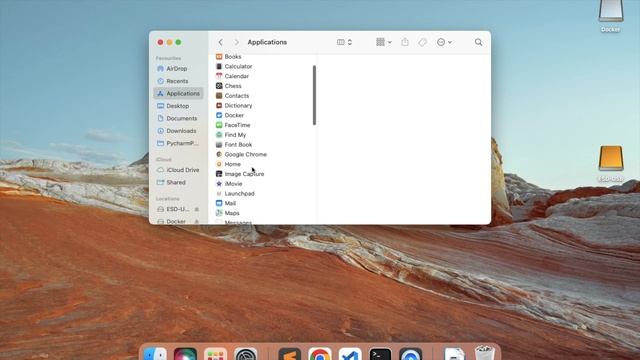Open the More actions ellipsis dropdown

(444, 42)
